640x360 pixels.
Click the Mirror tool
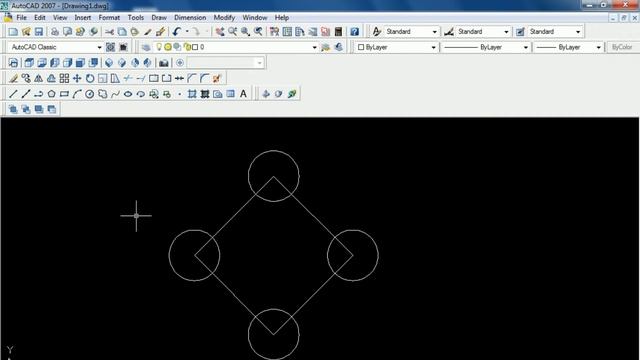(x=38, y=78)
